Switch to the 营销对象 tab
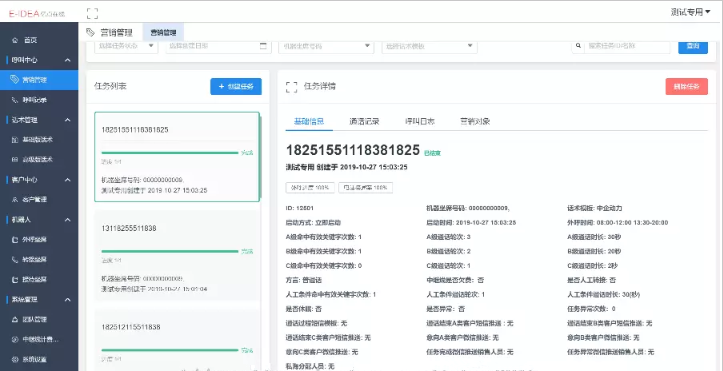The width and height of the screenshot is (723, 371). click(x=475, y=122)
